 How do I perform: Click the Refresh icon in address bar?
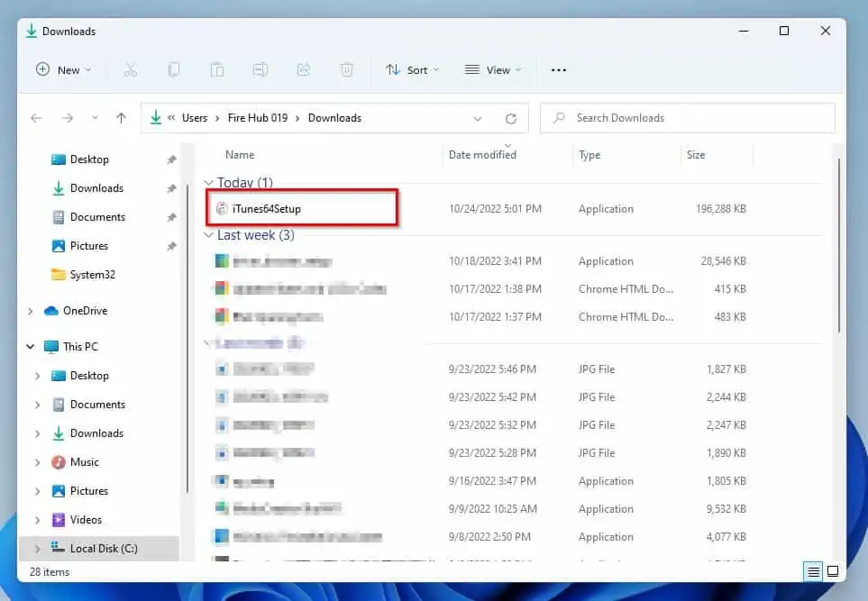pyautogui.click(x=511, y=118)
